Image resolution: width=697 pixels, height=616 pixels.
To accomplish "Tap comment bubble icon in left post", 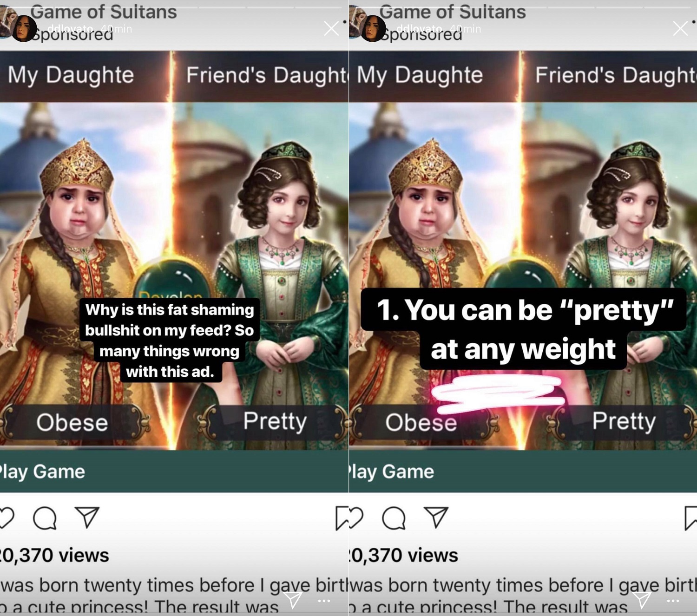I will click(x=45, y=518).
